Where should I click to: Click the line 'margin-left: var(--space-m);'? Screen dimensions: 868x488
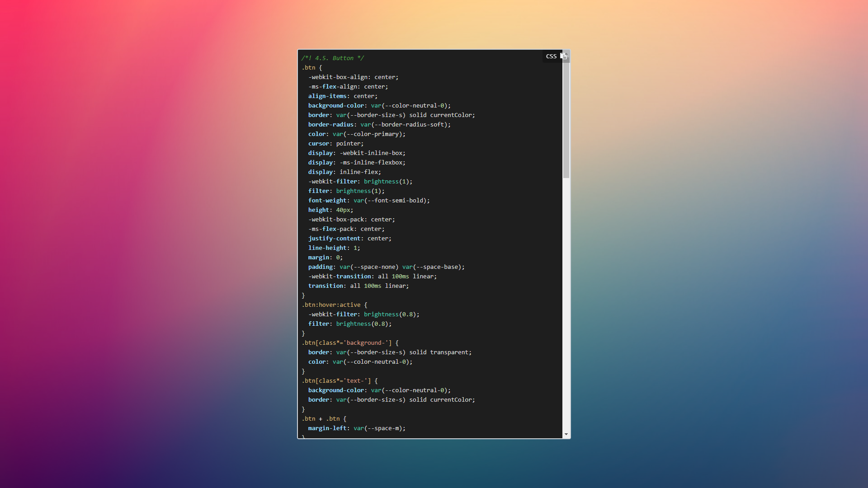[x=357, y=428]
